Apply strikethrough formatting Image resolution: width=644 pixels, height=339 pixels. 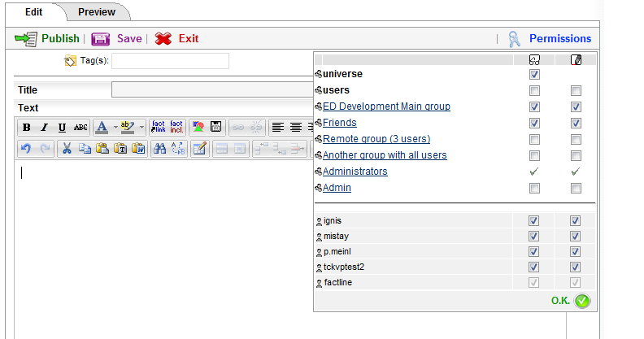click(x=80, y=128)
